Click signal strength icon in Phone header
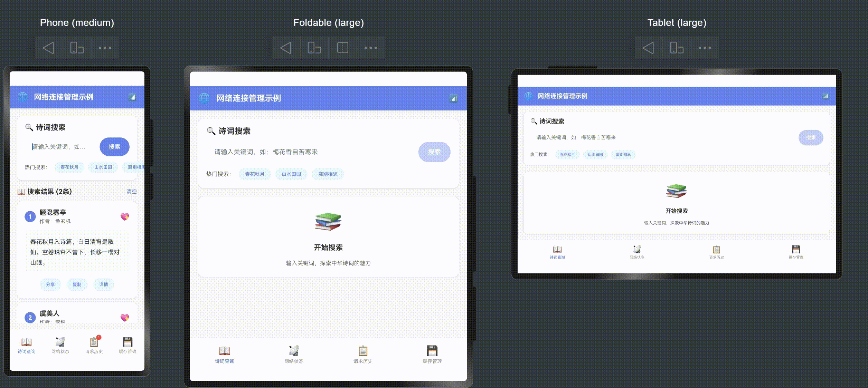868x388 pixels. point(132,97)
